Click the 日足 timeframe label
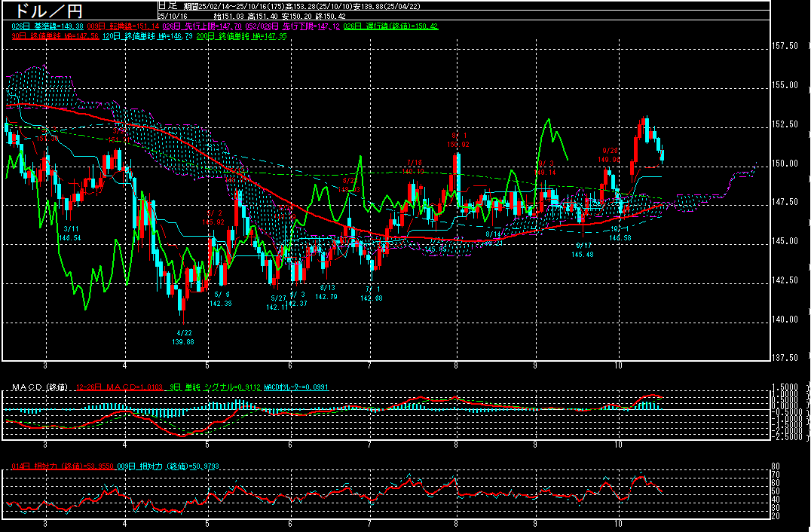The width and height of the screenshot is (811, 532). 167,5
